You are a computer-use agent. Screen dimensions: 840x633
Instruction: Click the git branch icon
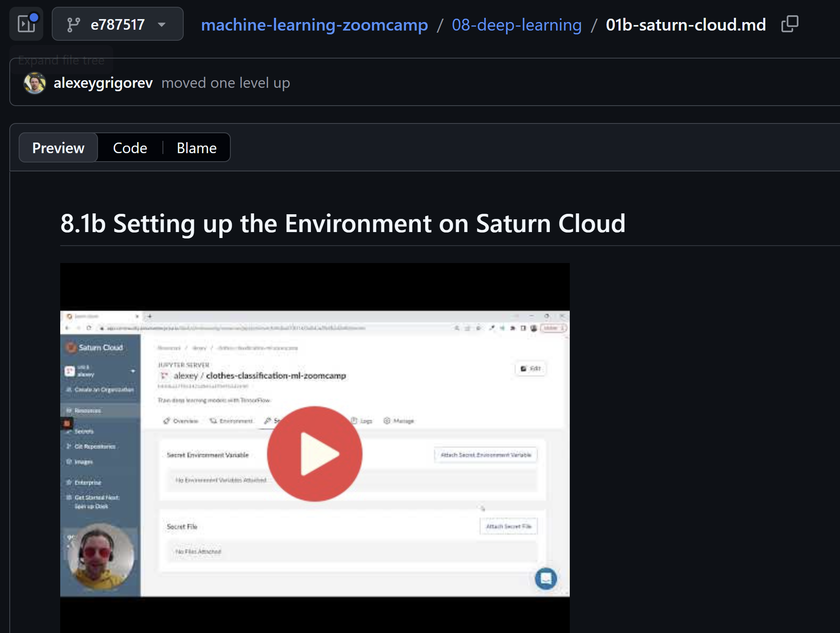tap(73, 25)
